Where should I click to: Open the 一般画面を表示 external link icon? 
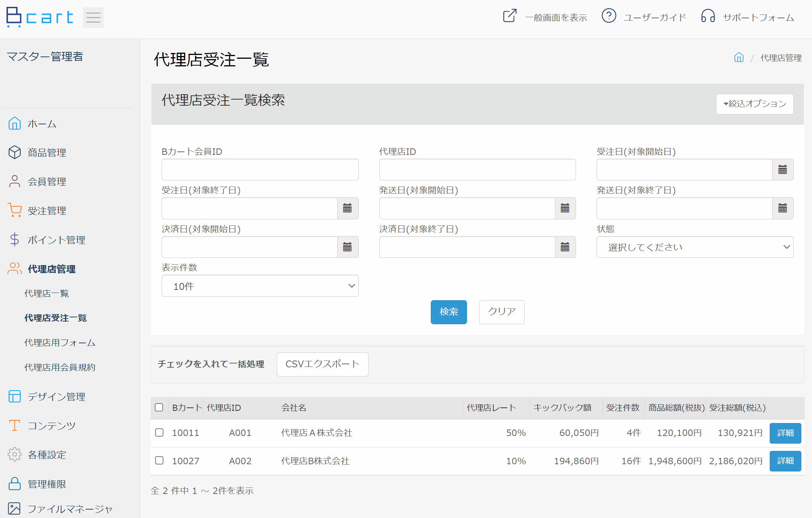510,16
